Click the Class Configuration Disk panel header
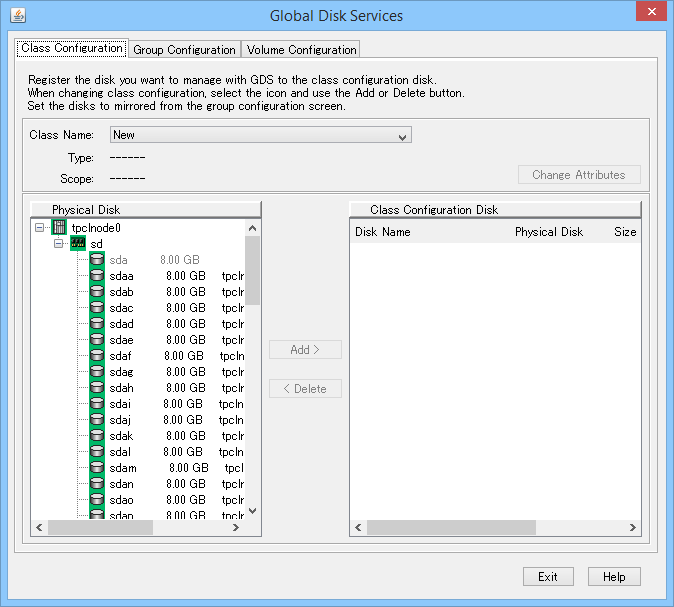Screen dimensions: 674x607 pos(495,209)
